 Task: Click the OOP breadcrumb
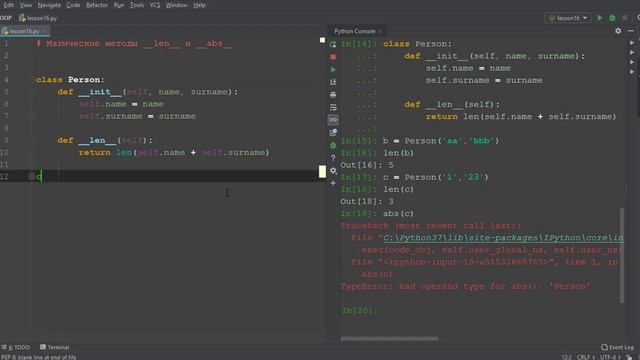(6, 18)
